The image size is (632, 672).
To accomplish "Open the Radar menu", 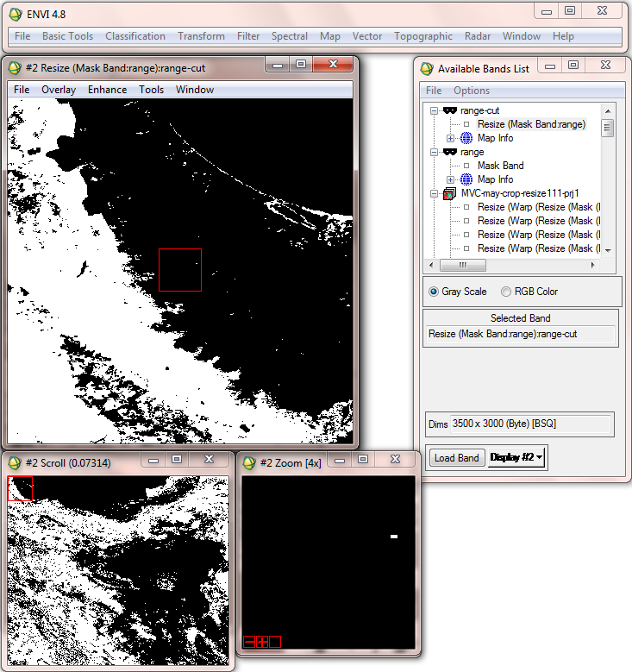I will pos(478,36).
